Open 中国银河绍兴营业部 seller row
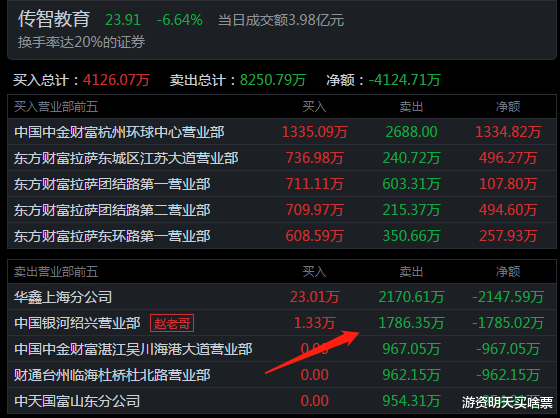 tap(282, 323)
